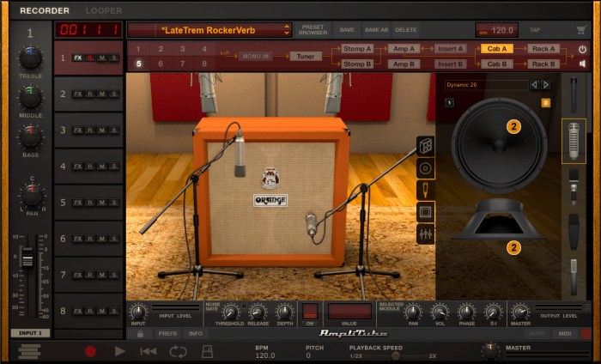
Task: Click the MONO IN routing button
Action: (256, 57)
